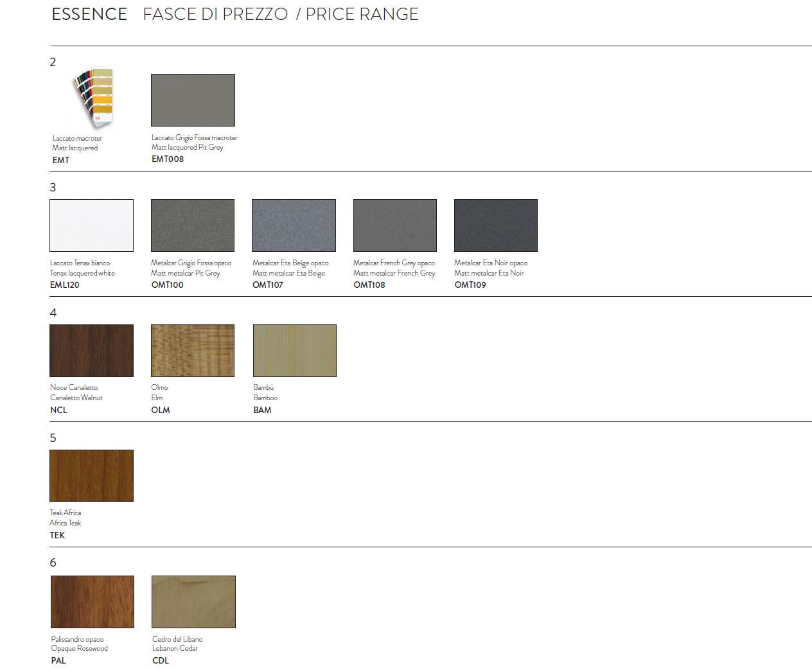The image size is (812, 670).
Task: Click the bold code text EMT
Action: point(61,160)
